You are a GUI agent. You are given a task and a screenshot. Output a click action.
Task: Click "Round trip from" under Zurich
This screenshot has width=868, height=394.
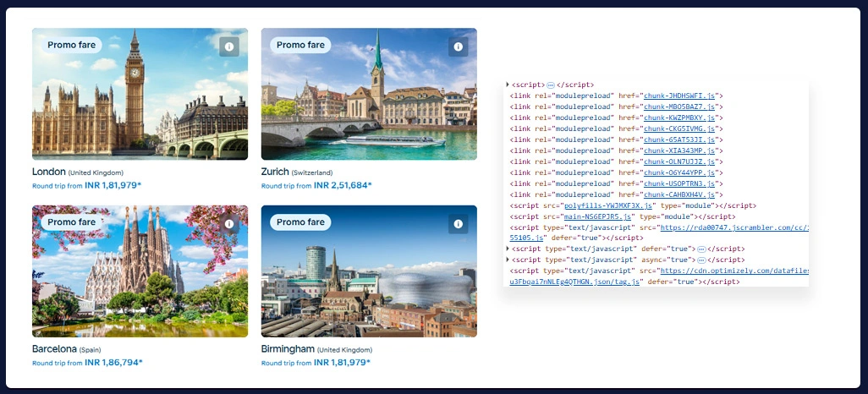click(286, 186)
